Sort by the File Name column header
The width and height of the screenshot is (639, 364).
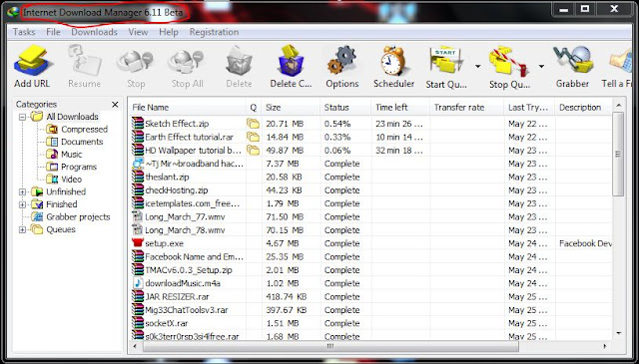click(187, 108)
